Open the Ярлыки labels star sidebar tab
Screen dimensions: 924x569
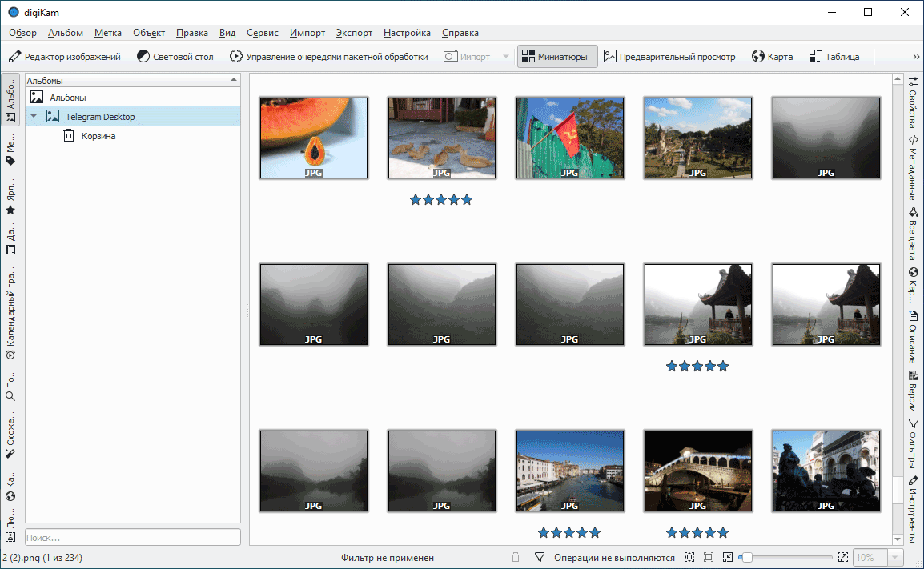(x=10, y=202)
